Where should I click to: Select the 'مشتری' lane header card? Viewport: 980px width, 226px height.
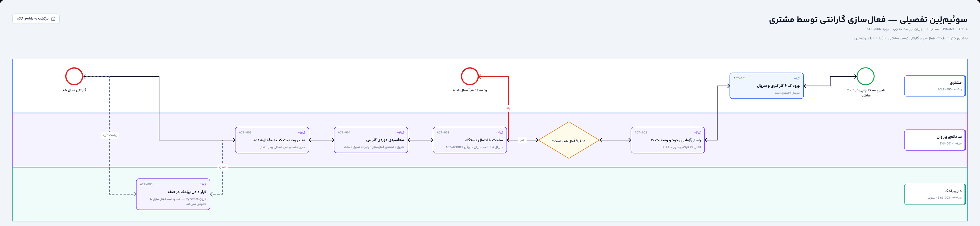[x=935, y=86]
